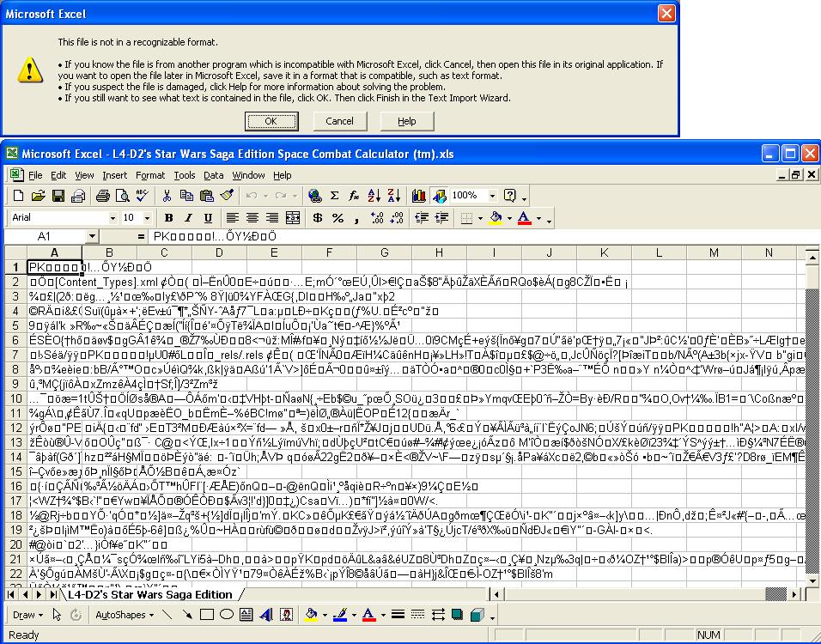Apply the red Font Color in Formatting toolbar
This screenshot has height=644, width=821.
click(525, 218)
